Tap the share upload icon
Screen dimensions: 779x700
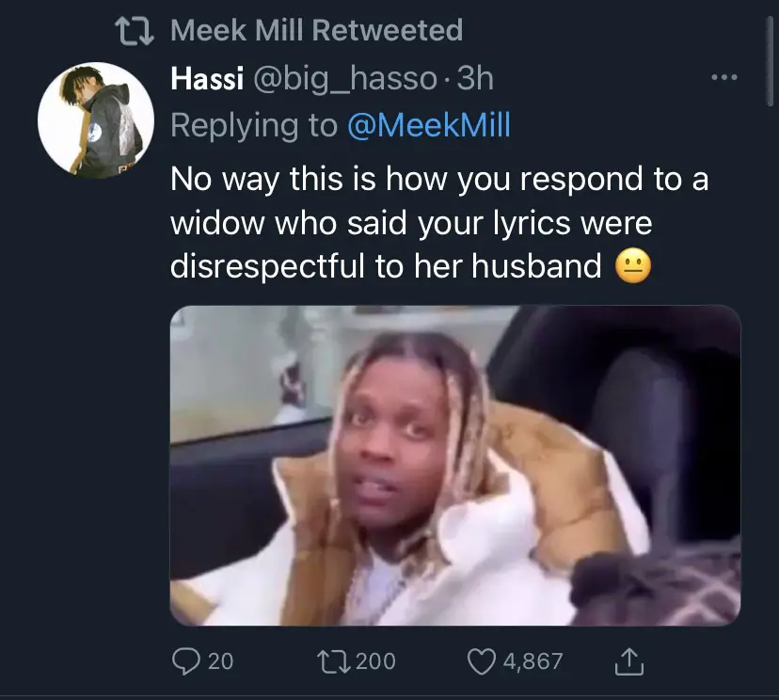pos(627,662)
